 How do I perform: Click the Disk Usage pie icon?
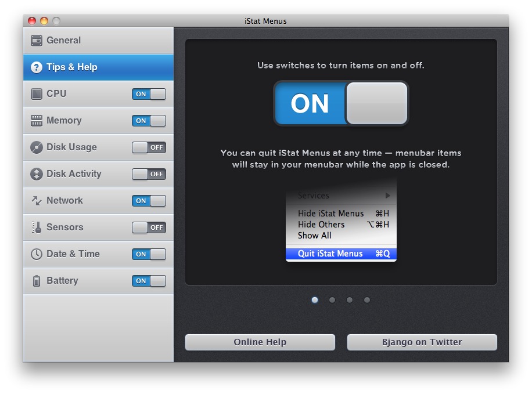37,147
